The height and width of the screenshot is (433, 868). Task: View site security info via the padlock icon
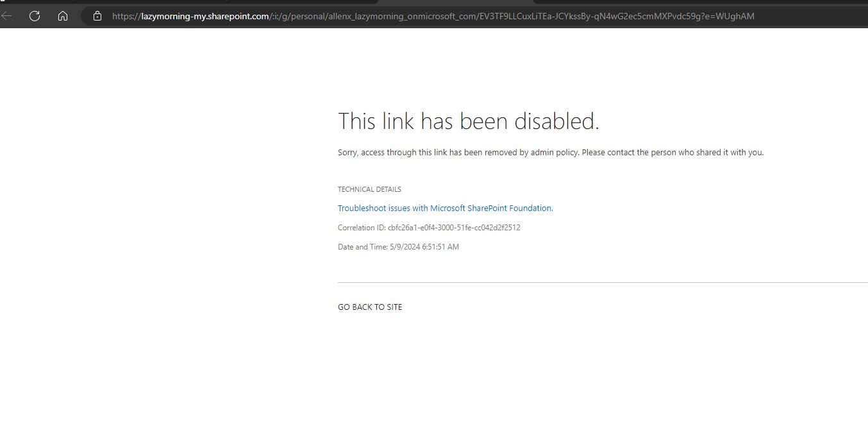(x=97, y=16)
